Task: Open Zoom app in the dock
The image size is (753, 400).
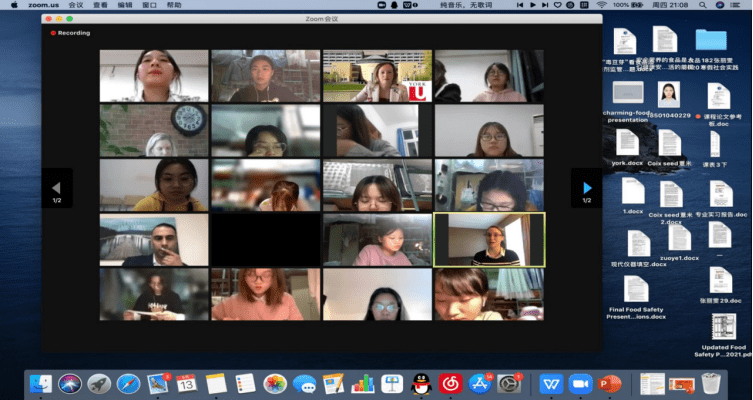Action: click(x=579, y=383)
